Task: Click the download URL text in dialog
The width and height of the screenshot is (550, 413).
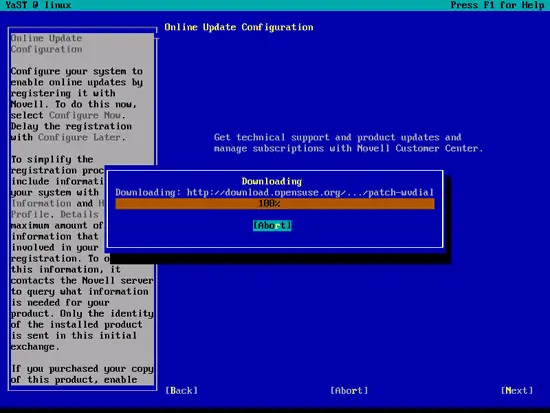Action: [x=310, y=192]
